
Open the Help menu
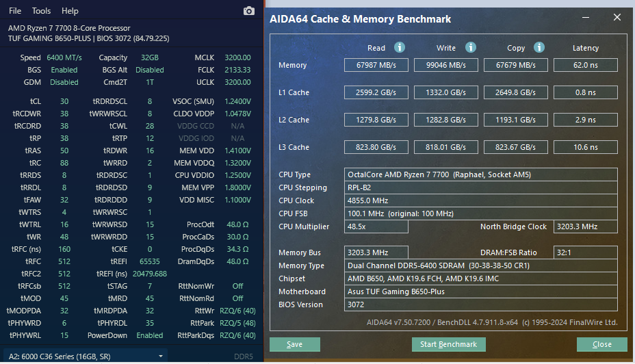[x=70, y=11]
